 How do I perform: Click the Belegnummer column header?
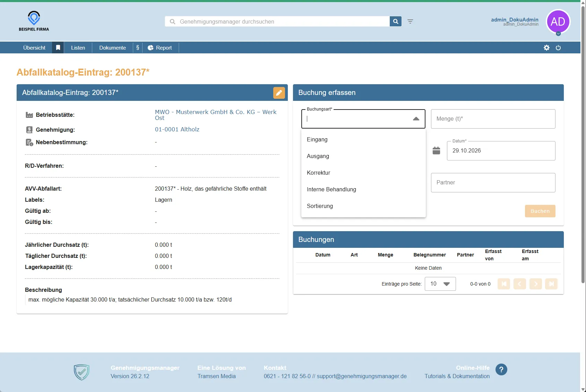430,255
